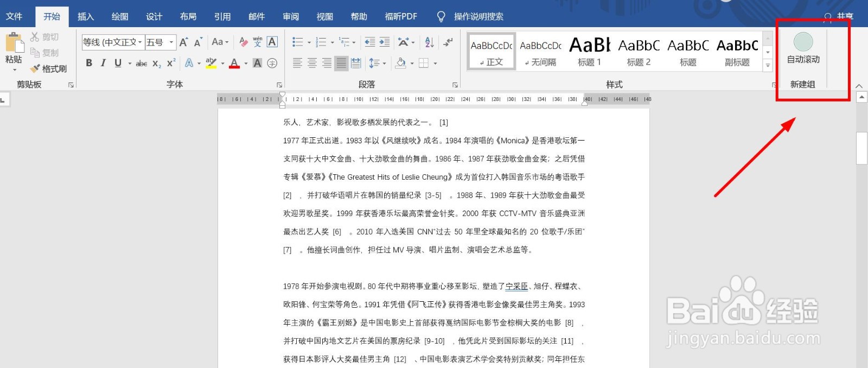Click the borders grid icon
Viewport: 868px width, 368px height.
point(424,64)
